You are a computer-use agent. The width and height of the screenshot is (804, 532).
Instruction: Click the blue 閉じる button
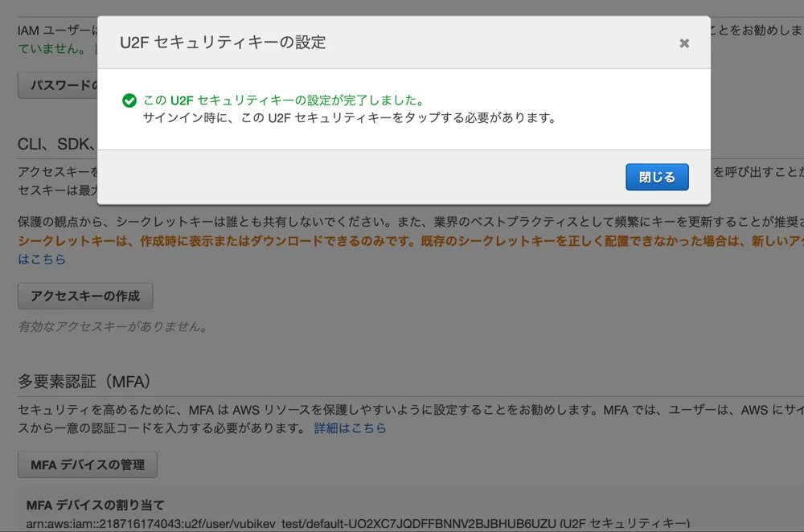point(657,177)
